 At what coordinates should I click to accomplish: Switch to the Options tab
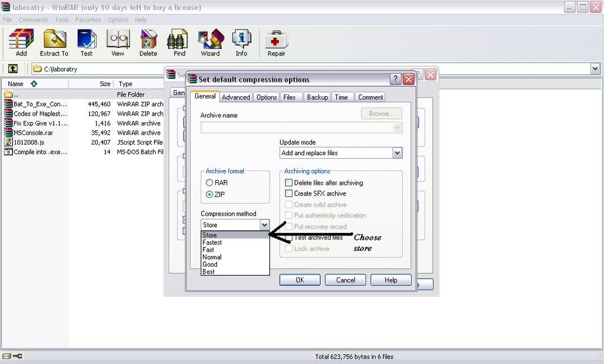coord(267,97)
